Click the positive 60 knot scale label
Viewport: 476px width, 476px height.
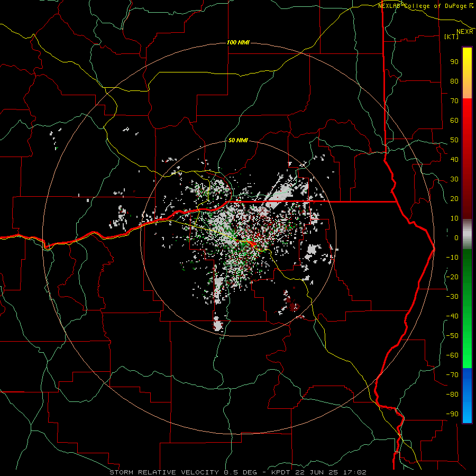454,120
